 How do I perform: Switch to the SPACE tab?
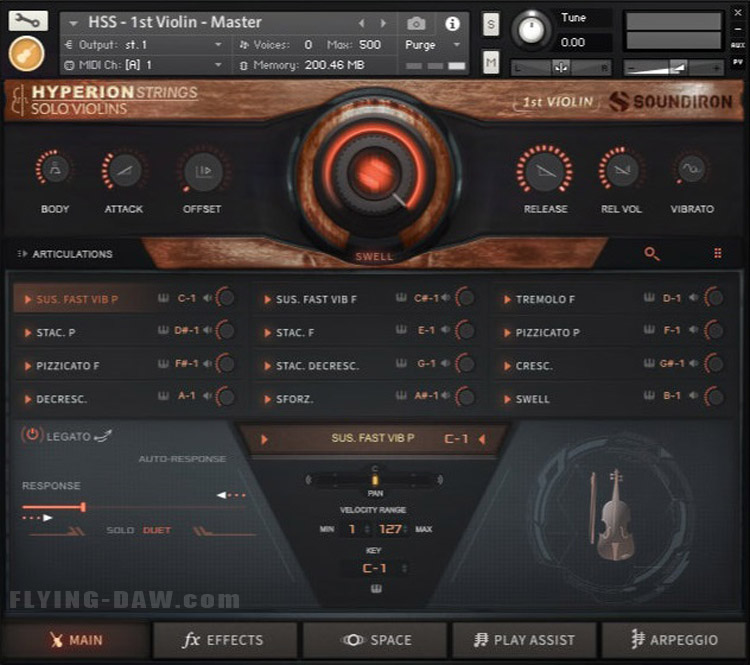point(376,640)
